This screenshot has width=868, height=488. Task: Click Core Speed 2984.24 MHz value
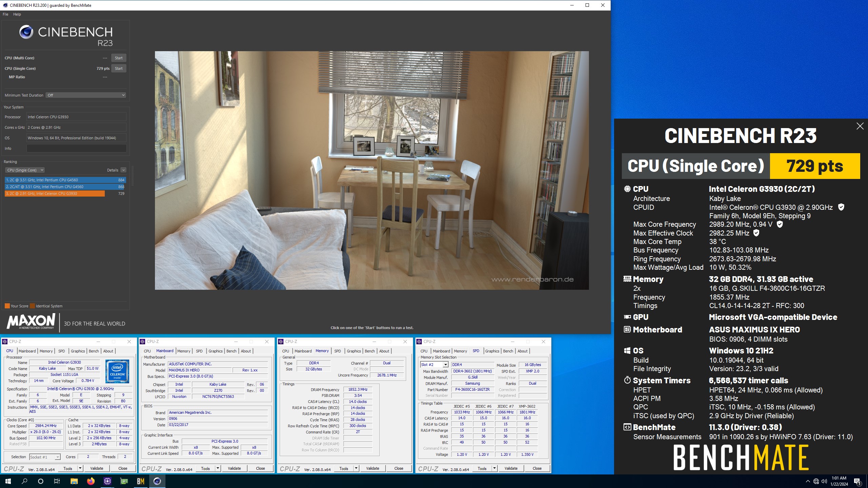(46, 426)
